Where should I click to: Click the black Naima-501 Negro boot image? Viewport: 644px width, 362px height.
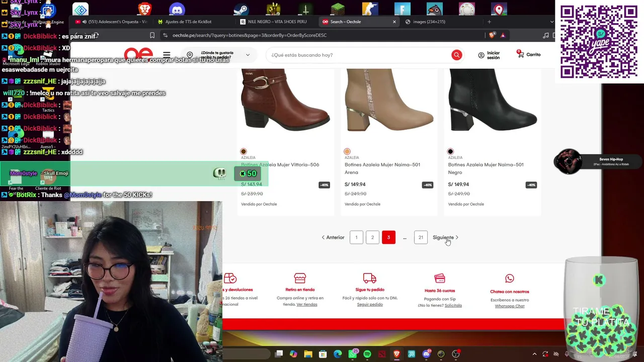(x=493, y=101)
